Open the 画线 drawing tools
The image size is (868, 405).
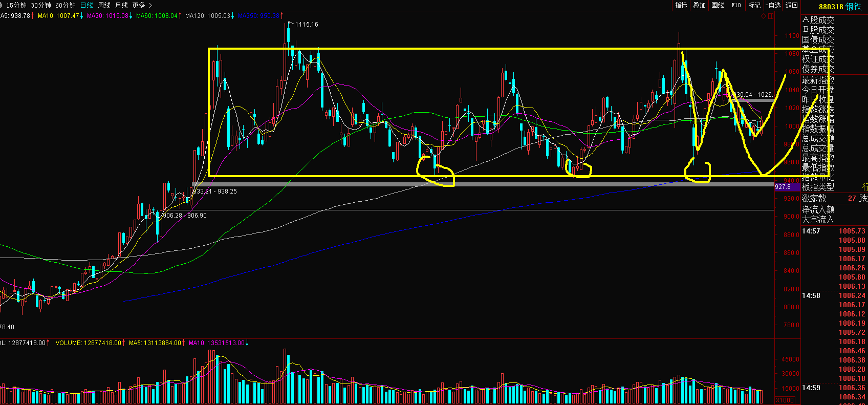pos(718,5)
